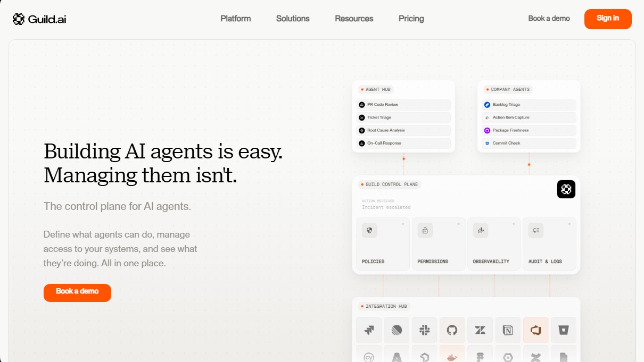Click the GUILD CONTROL PLANE label
This screenshot has width=644, height=362.
(390, 184)
